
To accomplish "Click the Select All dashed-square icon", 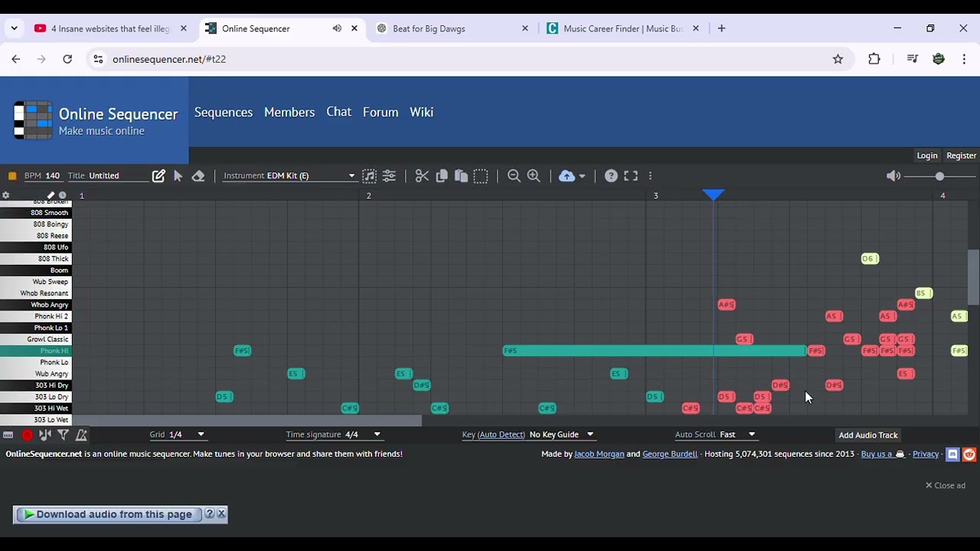I will (x=481, y=176).
